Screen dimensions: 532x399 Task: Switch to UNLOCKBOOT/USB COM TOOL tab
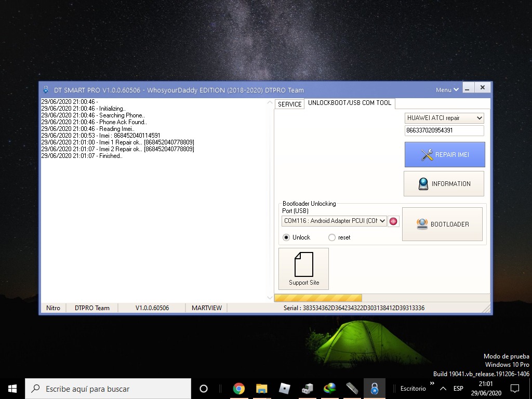tap(350, 103)
